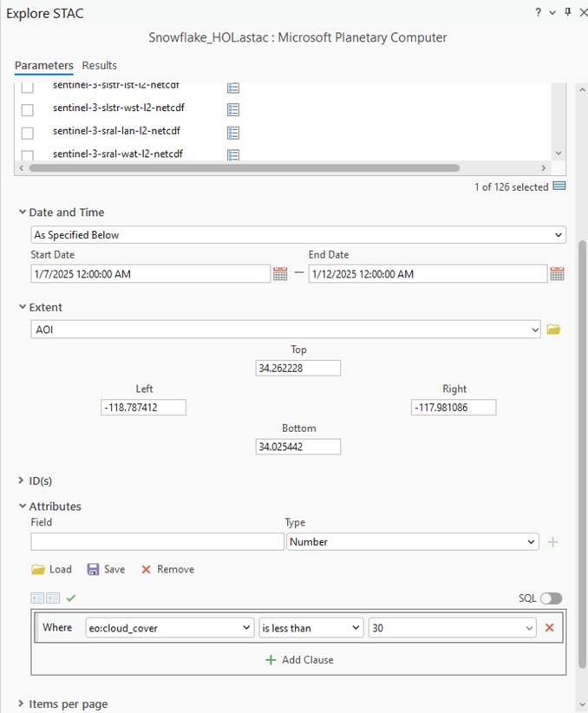Click the Save expression button
This screenshot has height=713, width=588.
[x=106, y=569]
